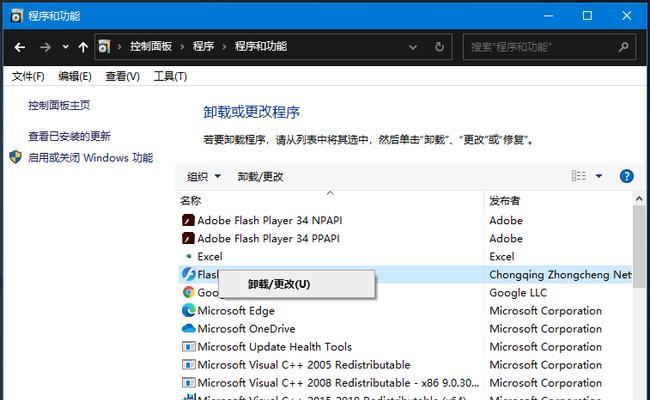Sort by the 发布者 column header
Screen dimensions: 650x400
coord(504,201)
